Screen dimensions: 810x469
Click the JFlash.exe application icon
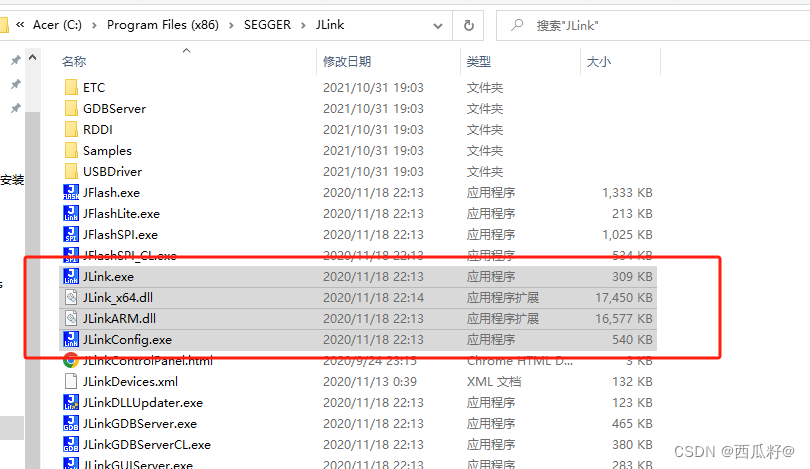click(x=71, y=192)
